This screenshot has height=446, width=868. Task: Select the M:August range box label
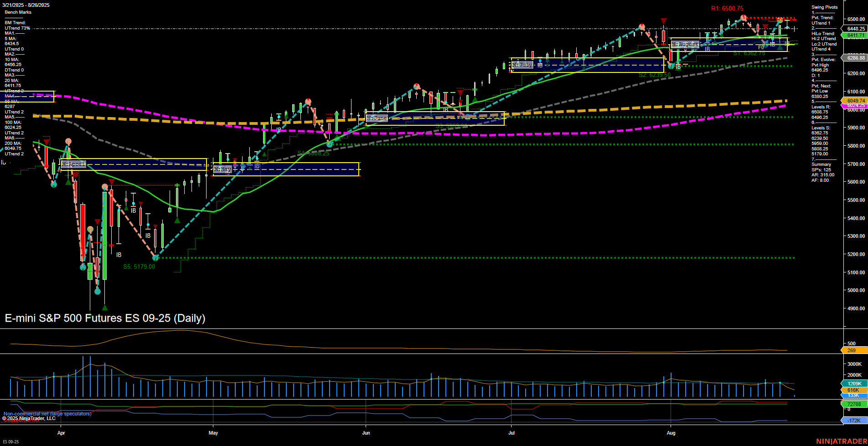pyautogui.click(x=685, y=45)
